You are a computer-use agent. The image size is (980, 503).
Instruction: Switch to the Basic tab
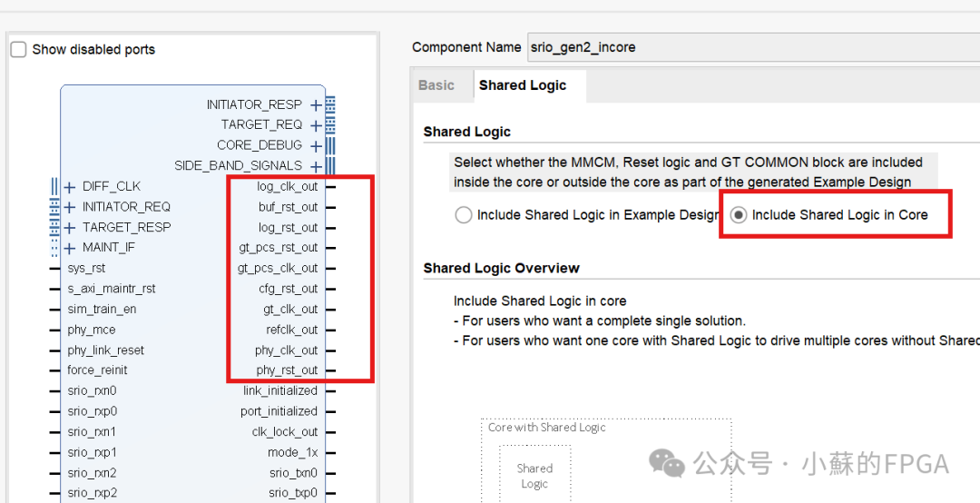click(x=436, y=85)
